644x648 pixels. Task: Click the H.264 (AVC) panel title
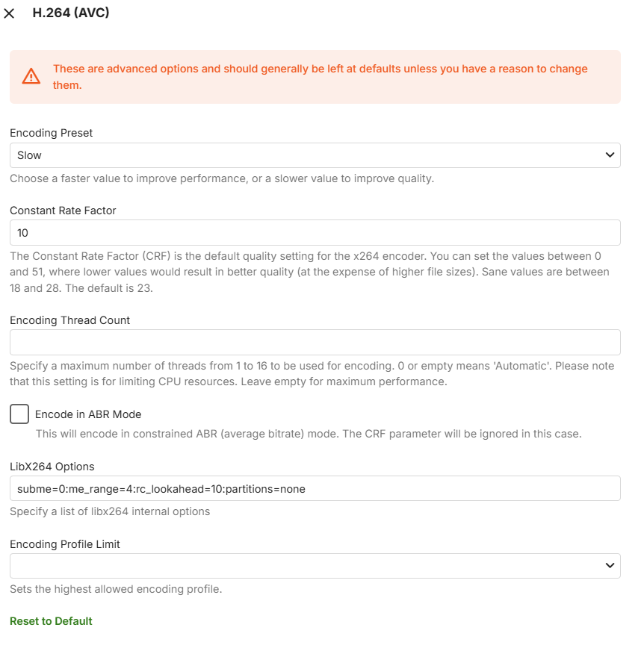71,13
